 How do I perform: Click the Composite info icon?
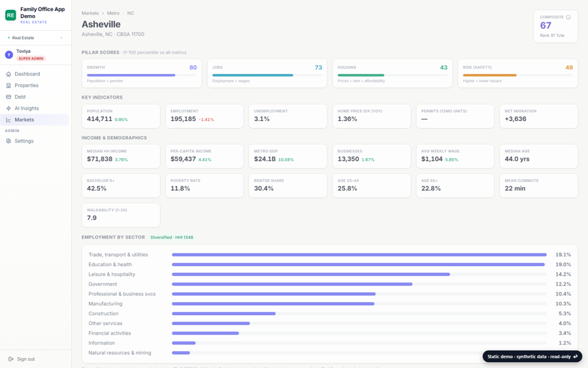(x=568, y=17)
